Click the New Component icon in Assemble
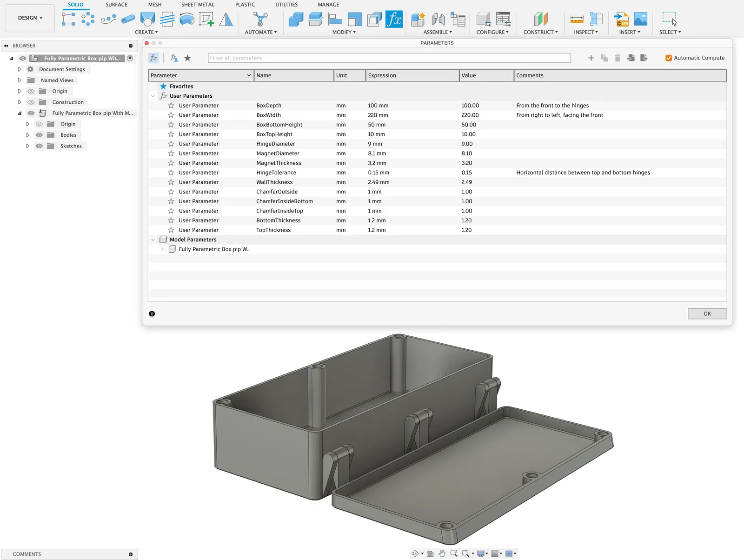 pos(418,20)
